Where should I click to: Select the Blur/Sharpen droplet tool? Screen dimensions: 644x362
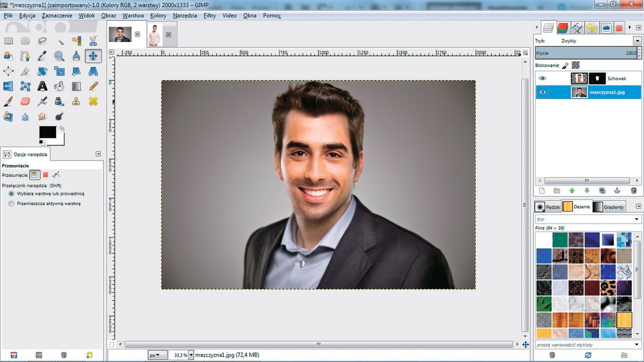coord(25,116)
